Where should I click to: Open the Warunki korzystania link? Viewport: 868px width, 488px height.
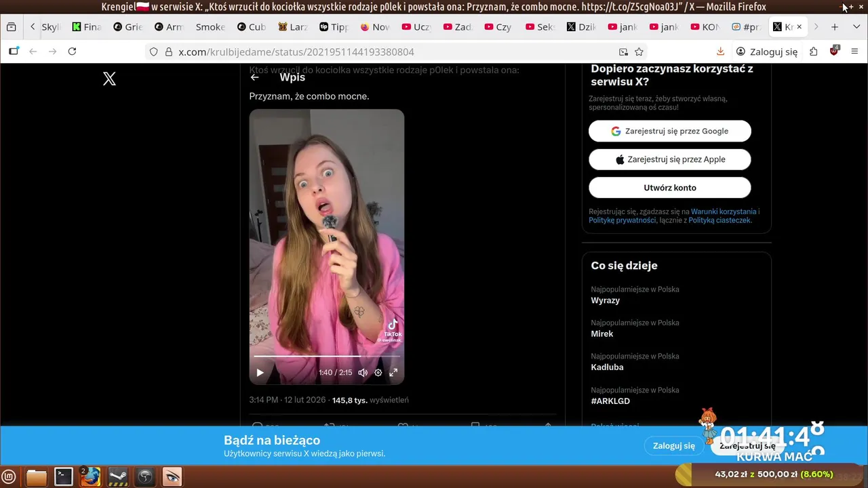(724, 211)
